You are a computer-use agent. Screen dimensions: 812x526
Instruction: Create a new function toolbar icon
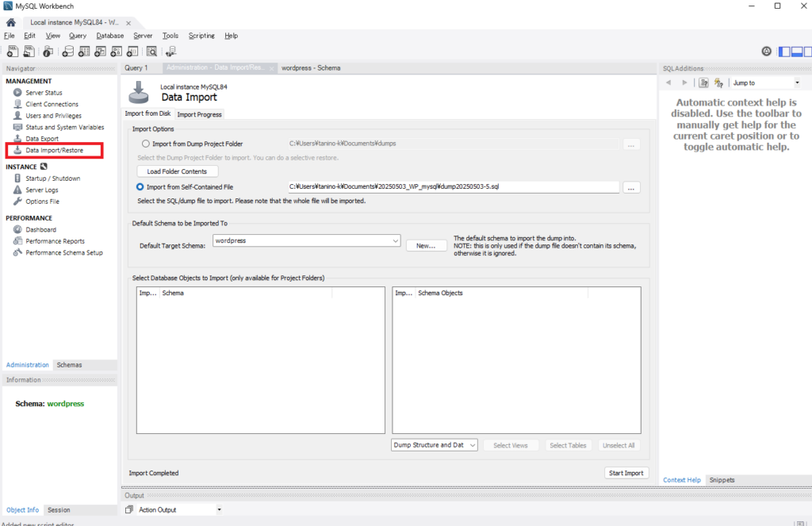(132, 52)
